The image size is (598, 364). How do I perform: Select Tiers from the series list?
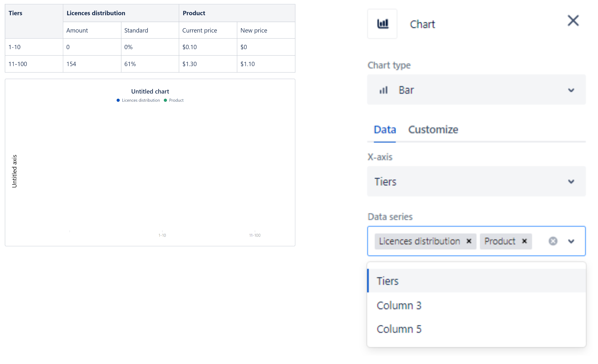click(476, 281)
